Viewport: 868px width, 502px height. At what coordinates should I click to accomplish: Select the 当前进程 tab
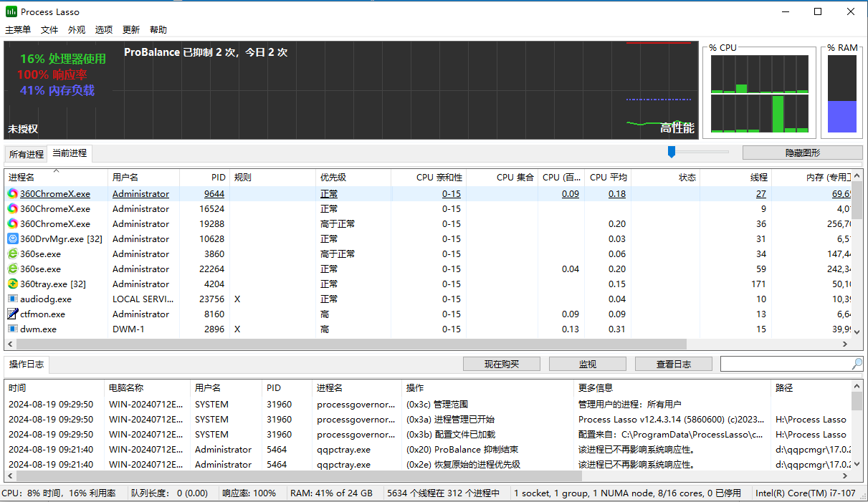[x=70, y=153]
